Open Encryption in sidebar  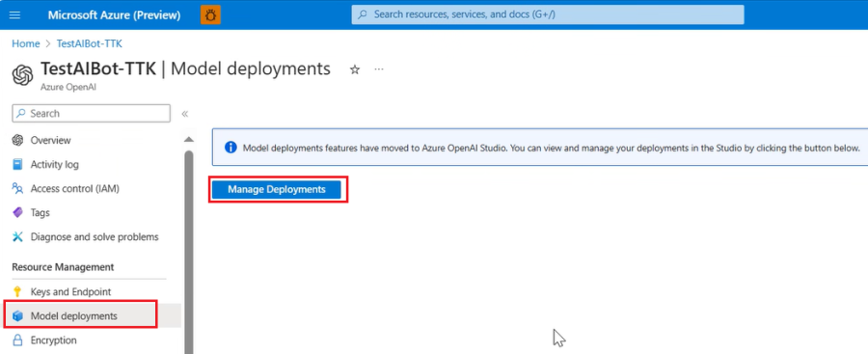tap(53, 340)
